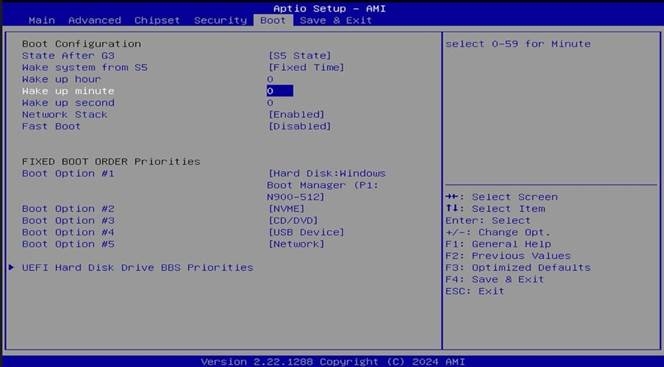Select the Boot Option #5 label
664x367 pixels.
[x=68, y=244]
